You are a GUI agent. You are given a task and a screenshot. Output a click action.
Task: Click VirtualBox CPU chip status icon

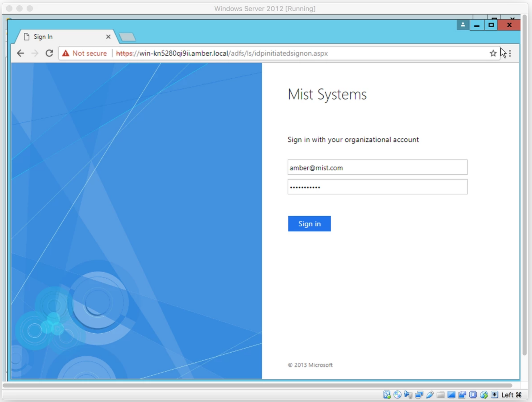[473, 394]
